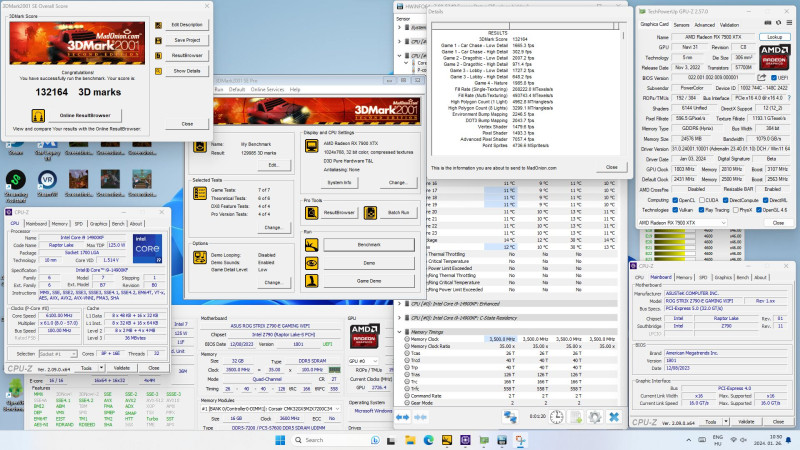Expand the CPU Enhanced section in HWiNFO sensors
The width and height of the screenshot is (800, 450).
click(399, 304)
